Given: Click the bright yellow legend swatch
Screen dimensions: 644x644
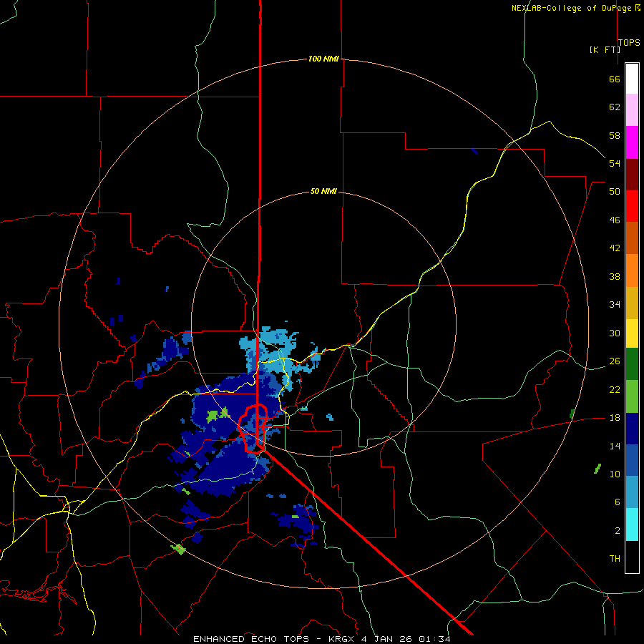Looking at the screenshot, I should 632,333.
